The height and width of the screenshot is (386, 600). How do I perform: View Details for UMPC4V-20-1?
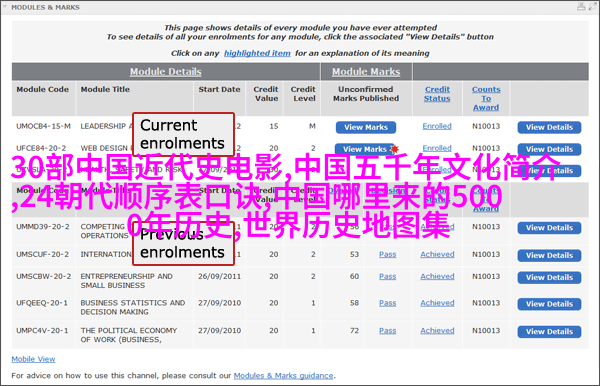[549, 332]
